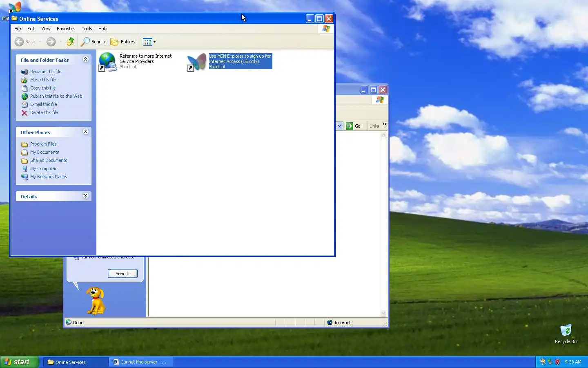The width and height of the screenshot is (588, 368).
Task: Open Program Files from Other Places
Action: click(43, 144)
